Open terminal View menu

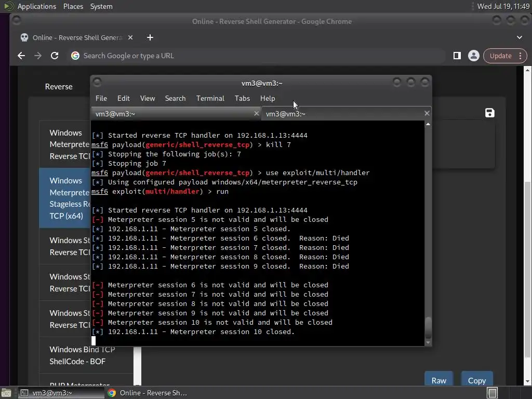click(x=148, y=98)
